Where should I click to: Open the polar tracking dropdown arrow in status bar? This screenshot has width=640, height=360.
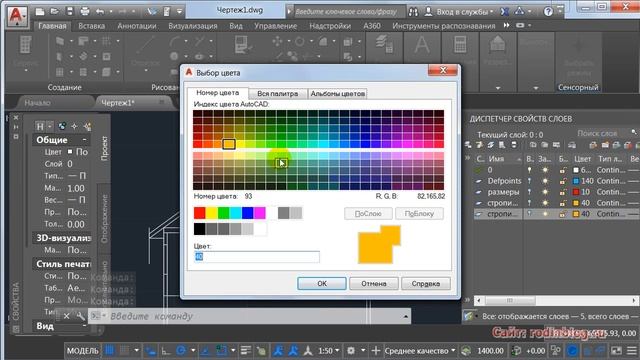click(193, 351)
